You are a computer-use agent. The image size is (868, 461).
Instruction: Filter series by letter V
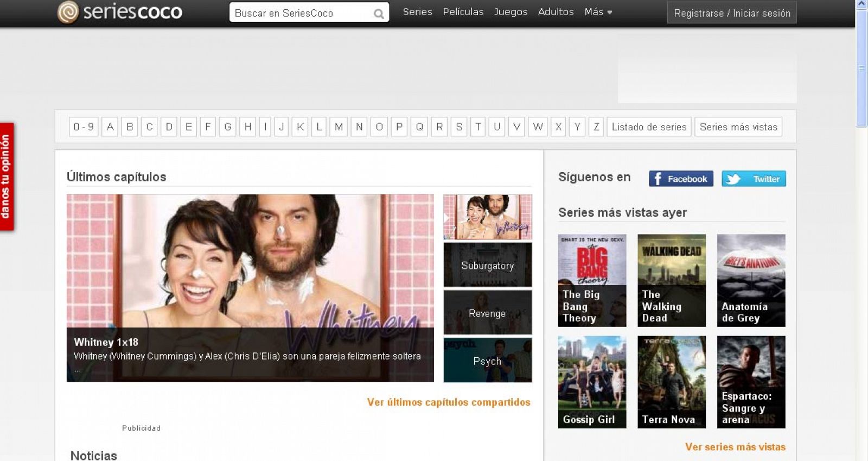click(517, 127)
